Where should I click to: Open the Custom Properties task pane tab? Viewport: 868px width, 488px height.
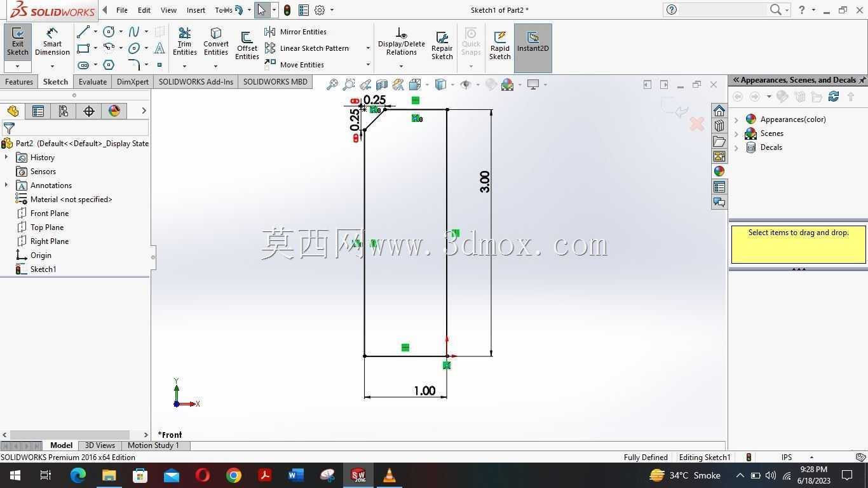point(719,187)
